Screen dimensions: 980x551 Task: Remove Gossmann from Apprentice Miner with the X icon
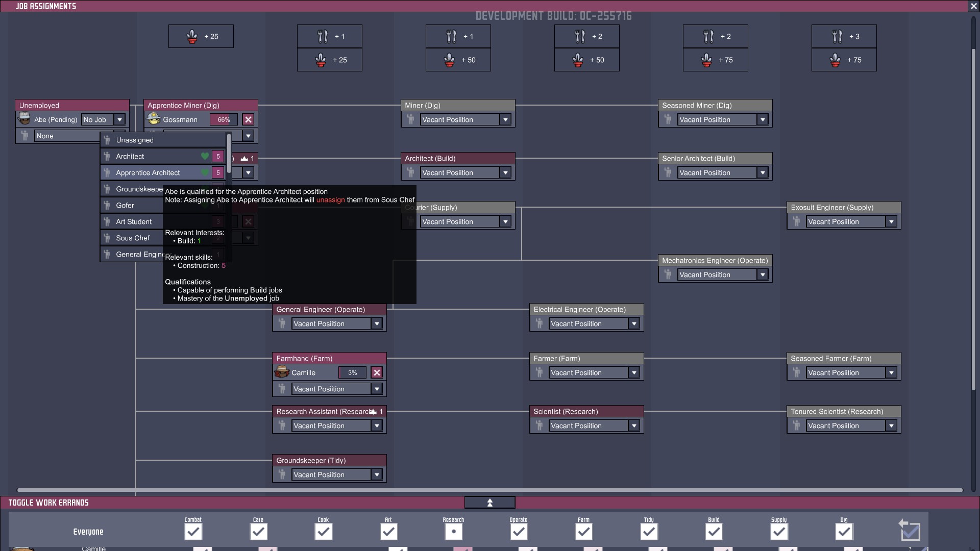click(x=248, y=119)
